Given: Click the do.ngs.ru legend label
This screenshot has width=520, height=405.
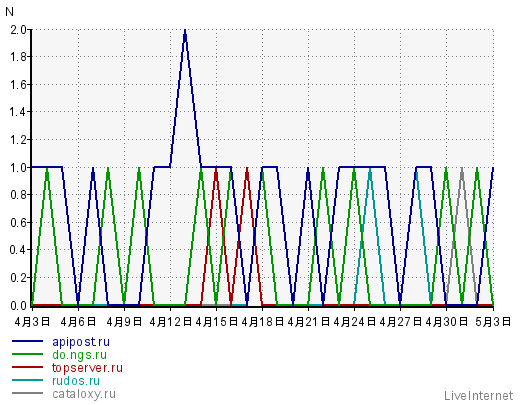Looking at the screenshot, I should tap(79, 355).
